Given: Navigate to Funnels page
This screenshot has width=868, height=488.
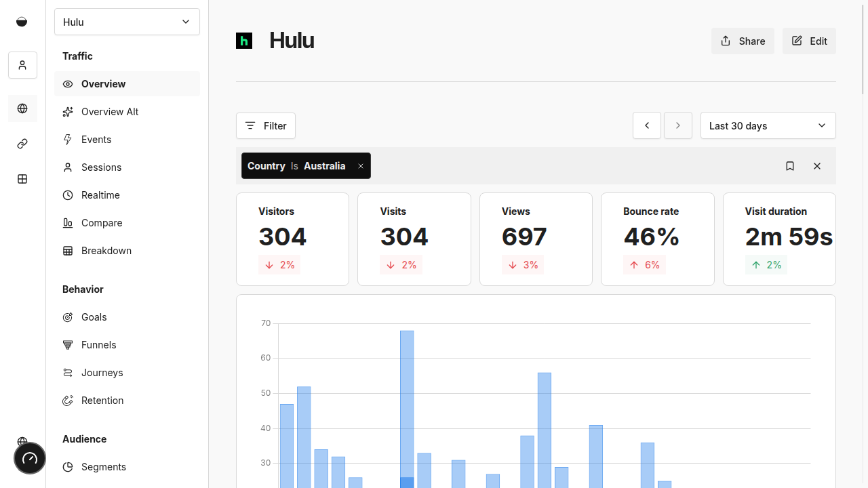Looking at the screenshot, I should [98, 345].
